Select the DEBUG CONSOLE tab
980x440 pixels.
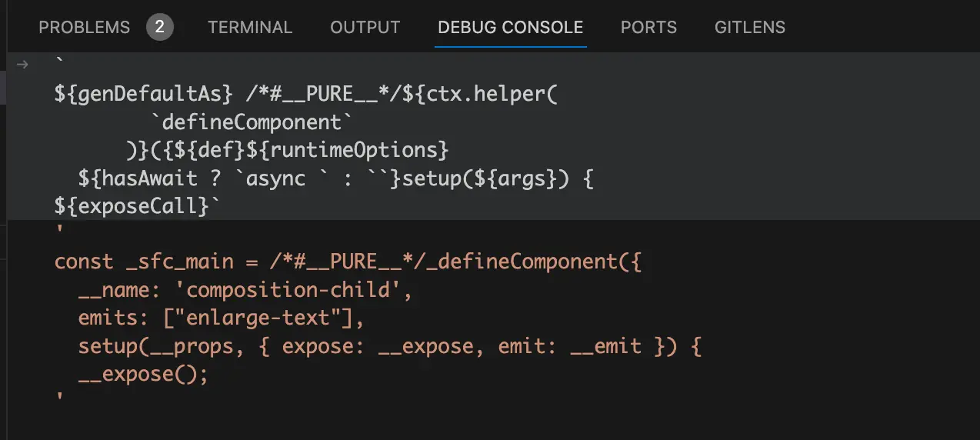pyautogui.click(x=510, y=28)
